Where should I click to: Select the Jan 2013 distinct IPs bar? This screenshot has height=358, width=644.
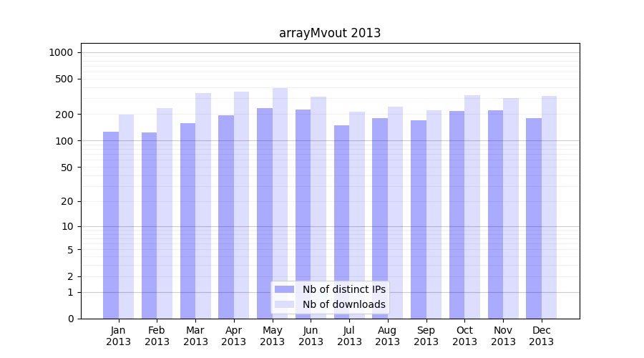[x=111, y=225]
